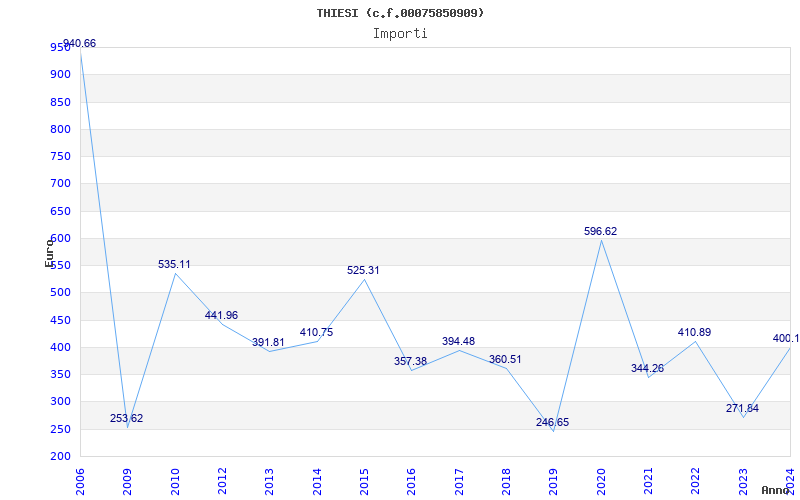The width and height of the screenshot is (800, 500).
Task: Select the 253.62 value label at 2009
Action: tap(127, 418)
